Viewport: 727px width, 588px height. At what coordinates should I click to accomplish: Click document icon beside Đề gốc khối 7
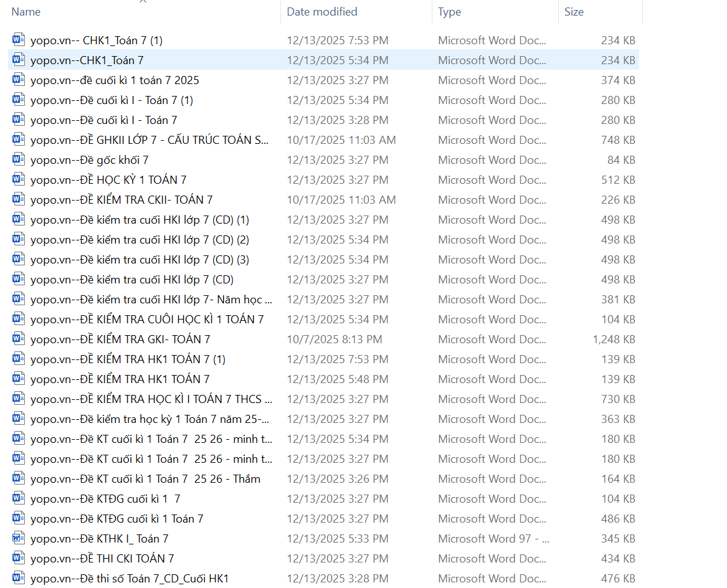pos(19,160)
